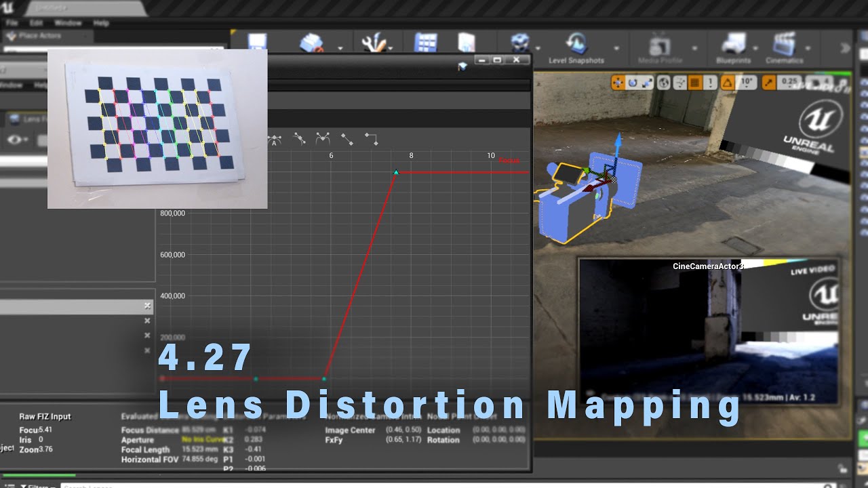Expand the Blueprints dropdown arrow

[755, 49]
